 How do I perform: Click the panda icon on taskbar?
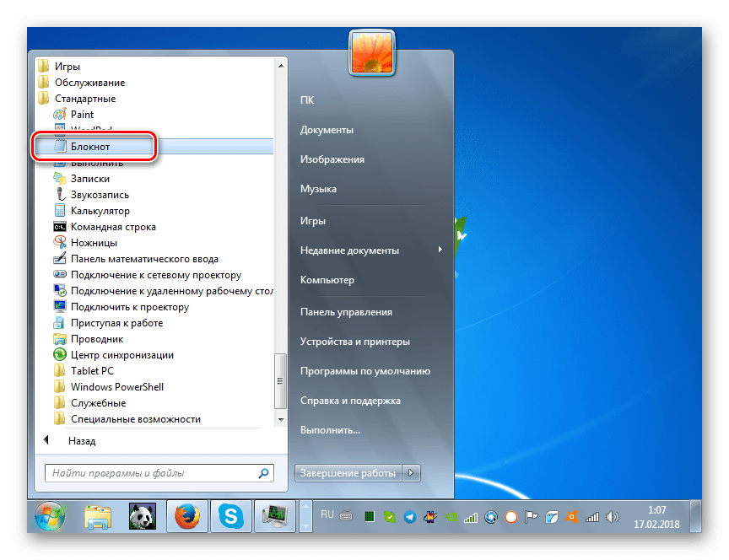[x=143, y=517]
